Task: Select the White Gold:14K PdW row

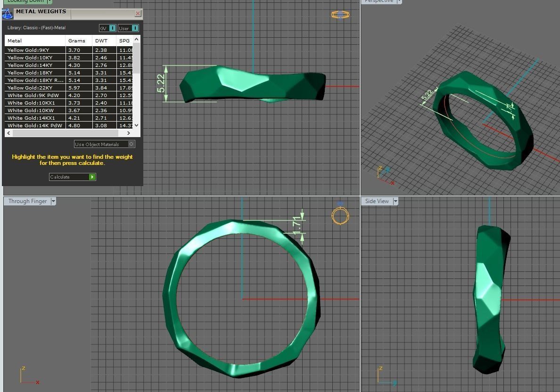Action: pos(68,125)
